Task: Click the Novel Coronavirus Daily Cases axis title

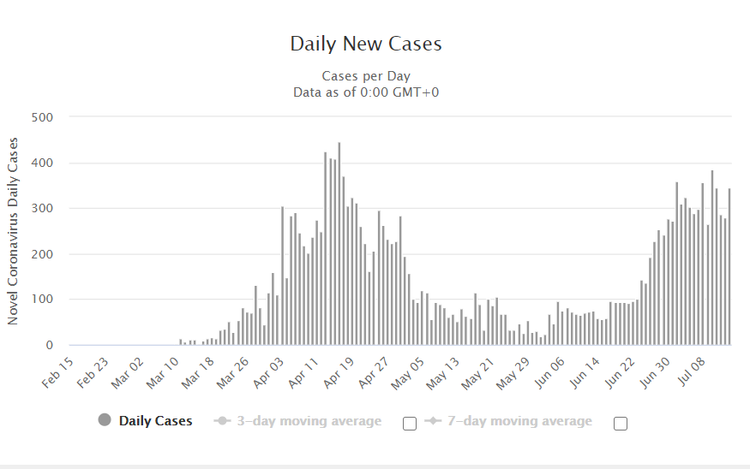Action: tap(14, 230)
